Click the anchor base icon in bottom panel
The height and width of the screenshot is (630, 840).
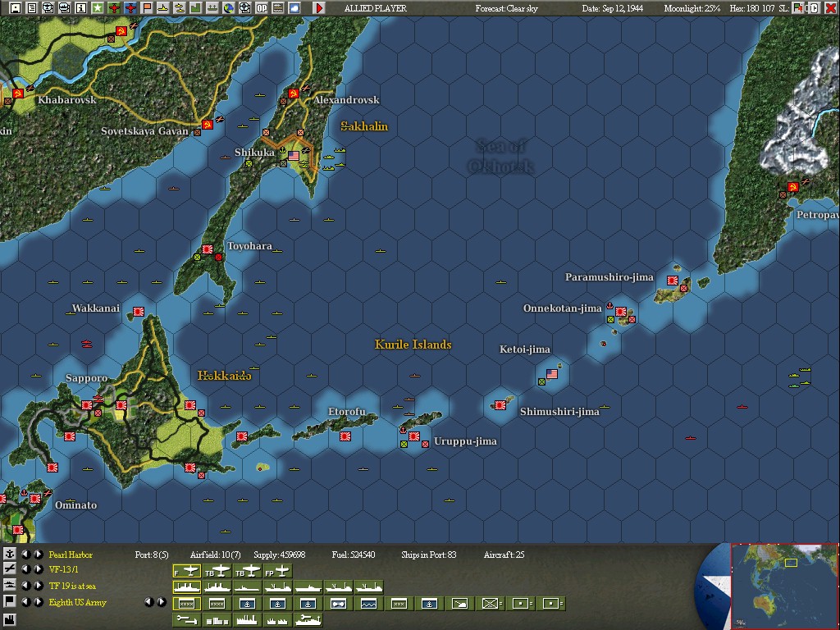click(x=9, y=554)
